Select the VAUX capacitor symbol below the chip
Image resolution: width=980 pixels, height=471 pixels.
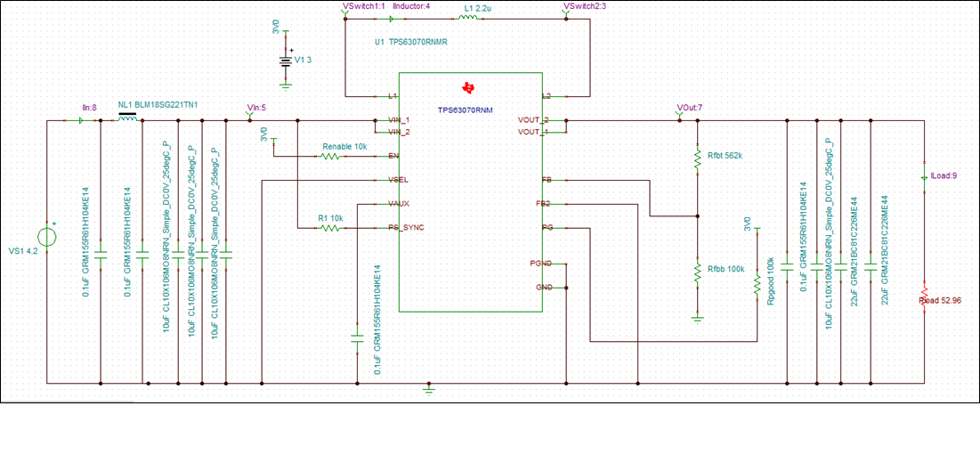pos(357,339)
